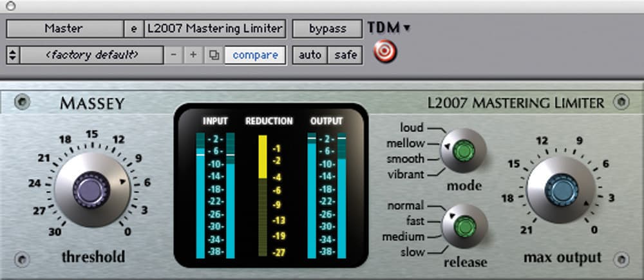Click the blue max output knob
Viewport: 644px width, 280px height.
click(562, 190)
